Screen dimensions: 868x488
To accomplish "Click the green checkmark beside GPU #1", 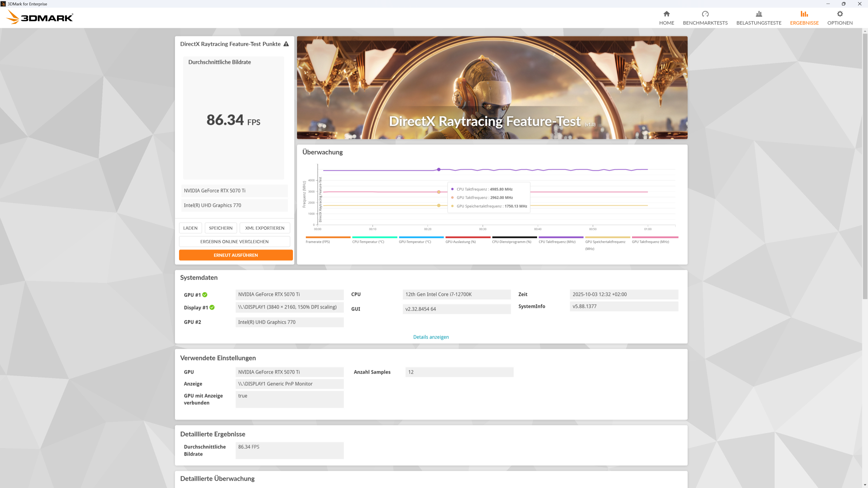I will [205, 295].
